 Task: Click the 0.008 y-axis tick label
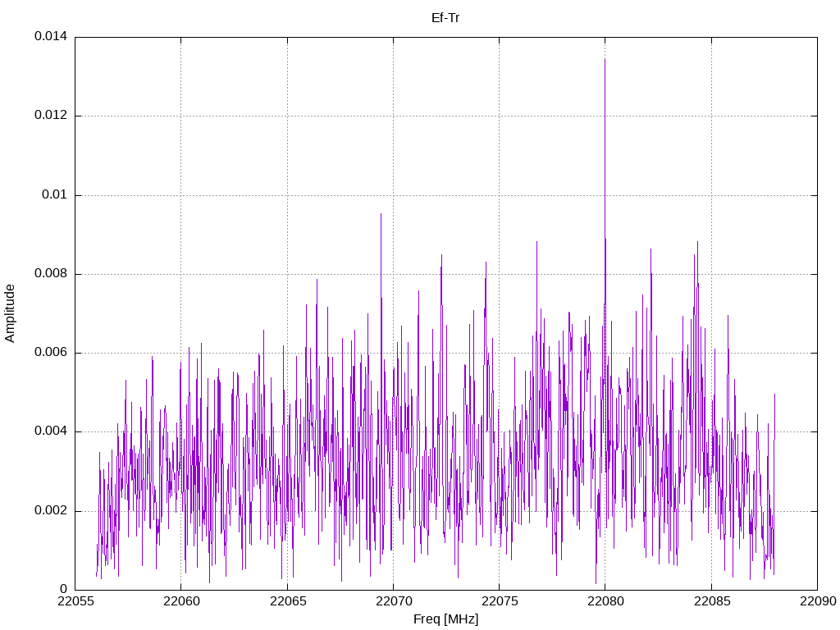(x=50, y=273)
